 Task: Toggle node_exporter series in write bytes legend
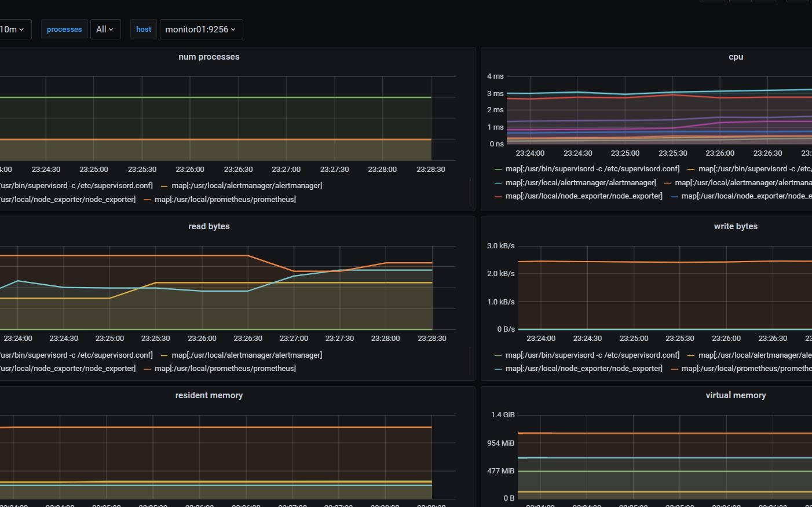tap(584, 369)
